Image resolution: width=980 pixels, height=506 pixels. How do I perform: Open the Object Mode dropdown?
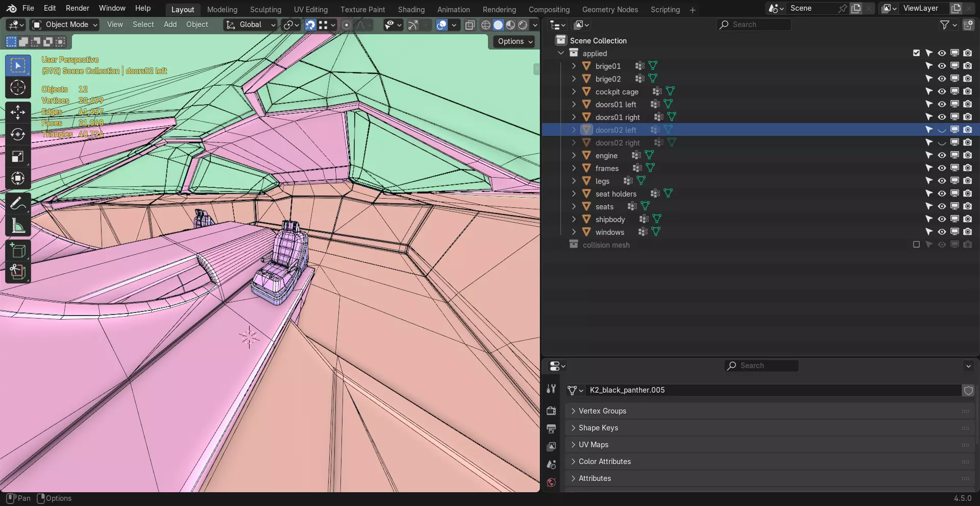pos(64,25)
